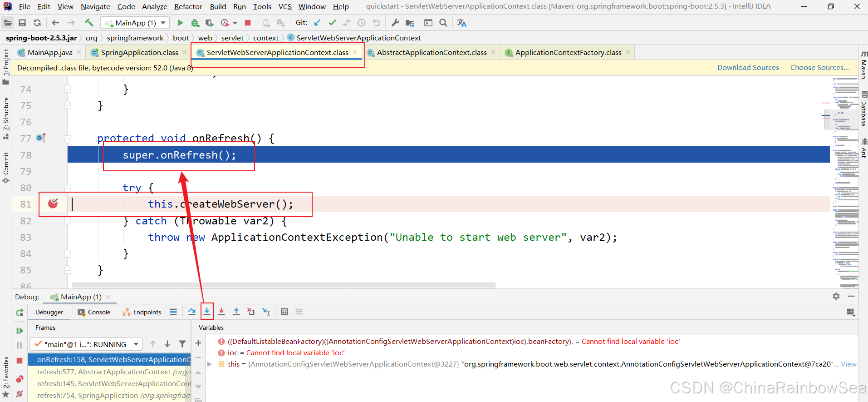Click Git Commit green checkmark icon

(332, 23)
